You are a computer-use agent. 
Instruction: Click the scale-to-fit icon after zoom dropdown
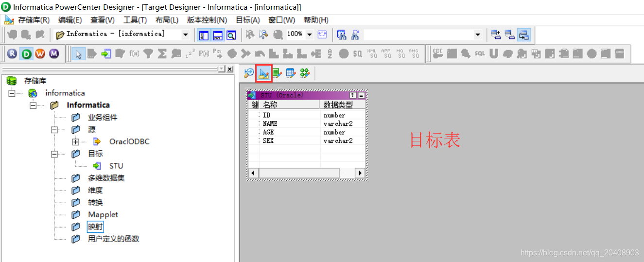click(322, 35)
